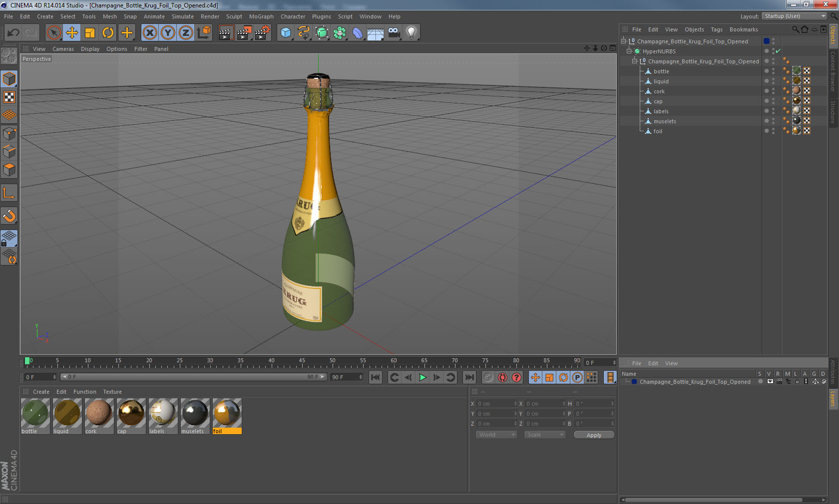Go to start of animation
The height and width of the screenshot is (504, 839).
point(376,377)
